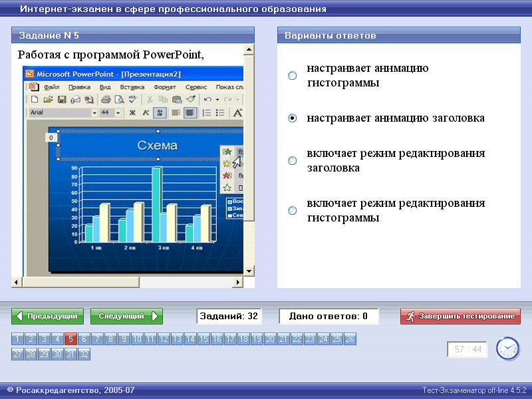Click the New document icon in PowerPoint toolbar
This screenshot has width=532, height=399.
click(x=35, y=99)
